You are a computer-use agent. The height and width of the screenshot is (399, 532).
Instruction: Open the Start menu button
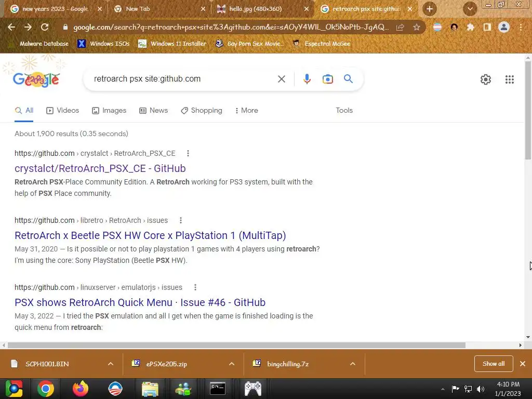[x=14, y=389]
